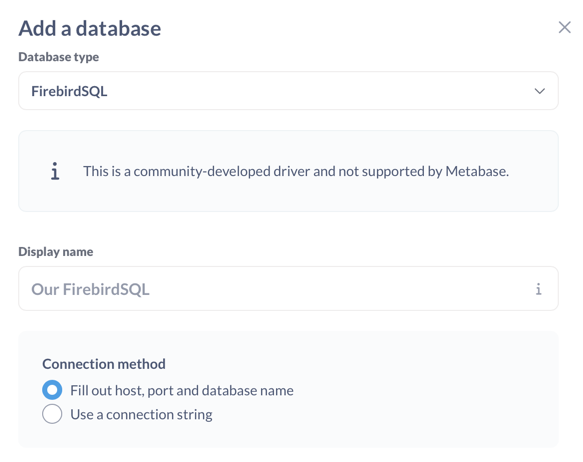583x462 pixels.
Task: Click "Fill out host, port and database name" label
Action: 182,390
